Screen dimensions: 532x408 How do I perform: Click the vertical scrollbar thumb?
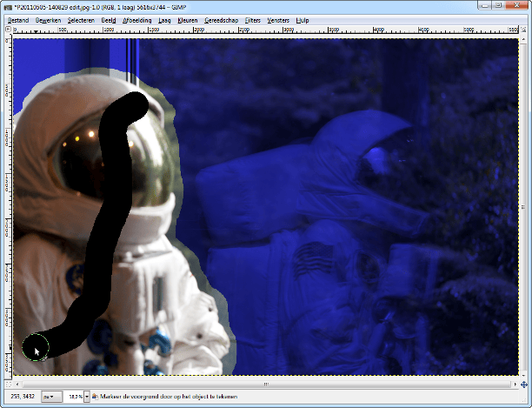point(524,207)
